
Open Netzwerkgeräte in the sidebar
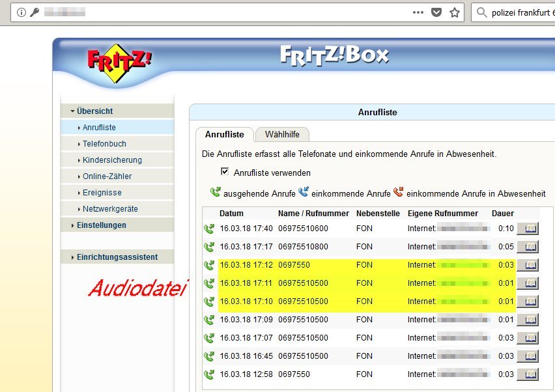[x=117, y=209]
